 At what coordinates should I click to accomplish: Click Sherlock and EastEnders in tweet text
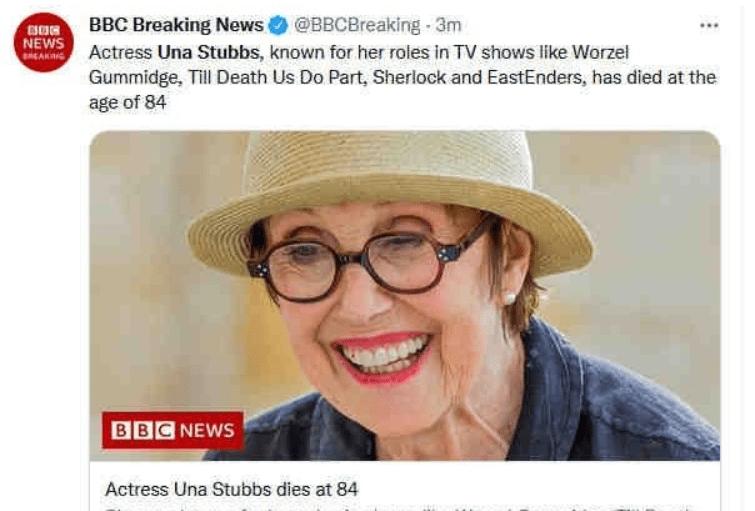[477, 77]
